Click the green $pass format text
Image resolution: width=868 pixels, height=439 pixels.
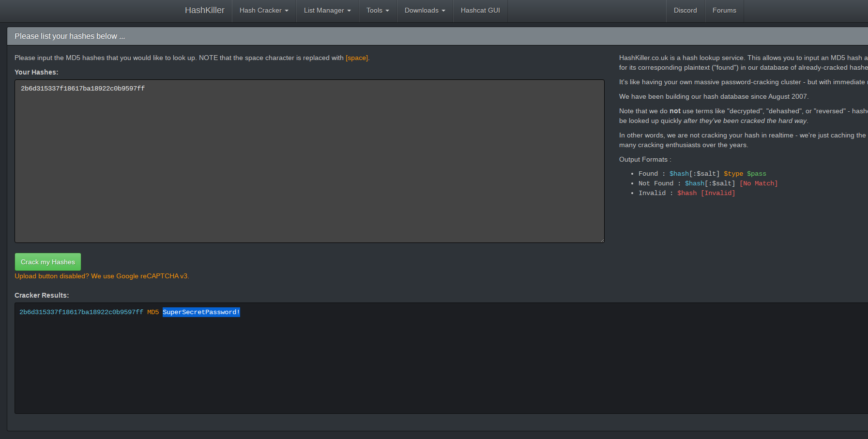(756, 174)
